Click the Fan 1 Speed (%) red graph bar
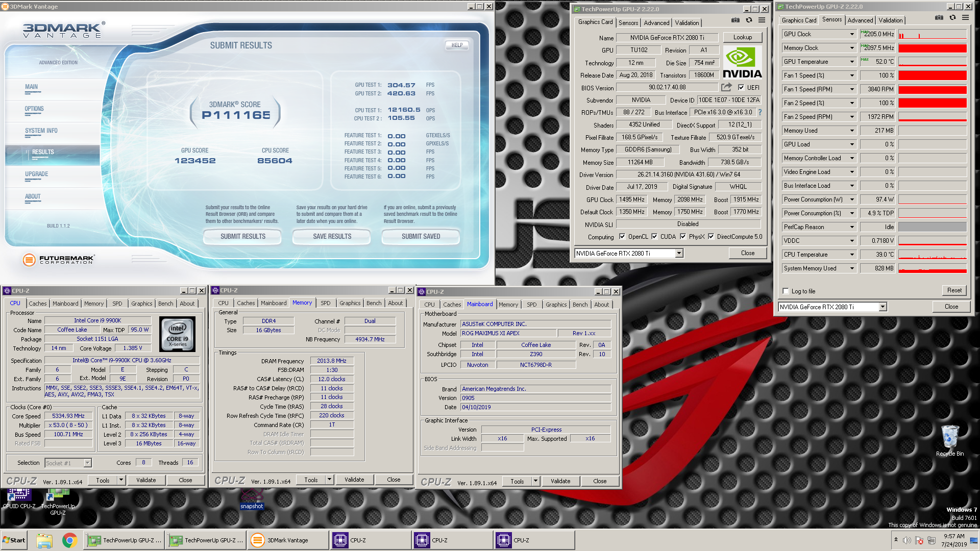This screenshot has width=980, height=551. 933,76
